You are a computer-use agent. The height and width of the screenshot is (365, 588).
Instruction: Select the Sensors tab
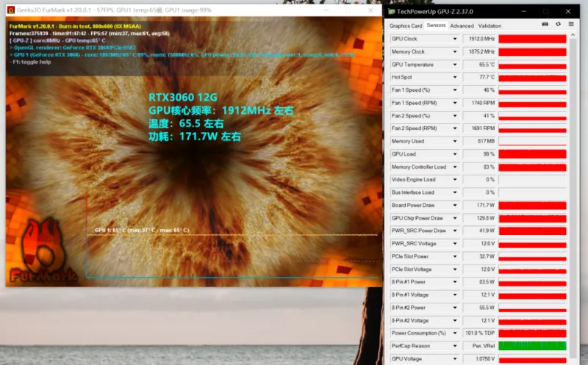pyautogui.click(x=436, y=25)
